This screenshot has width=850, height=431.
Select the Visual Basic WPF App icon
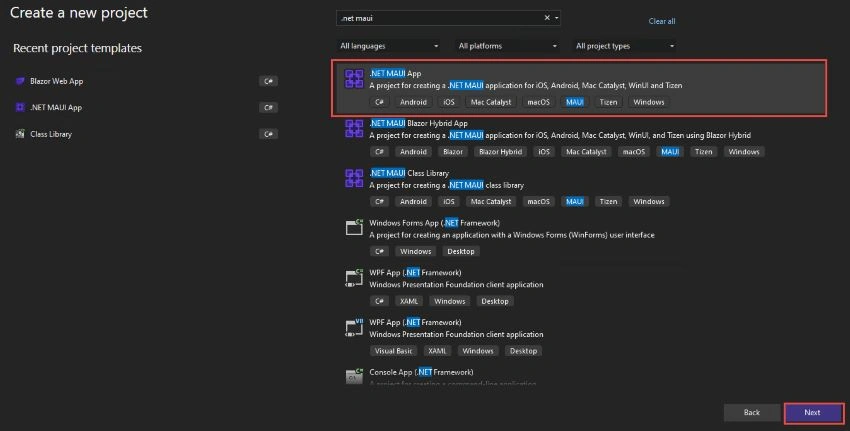tap(354, 327)
